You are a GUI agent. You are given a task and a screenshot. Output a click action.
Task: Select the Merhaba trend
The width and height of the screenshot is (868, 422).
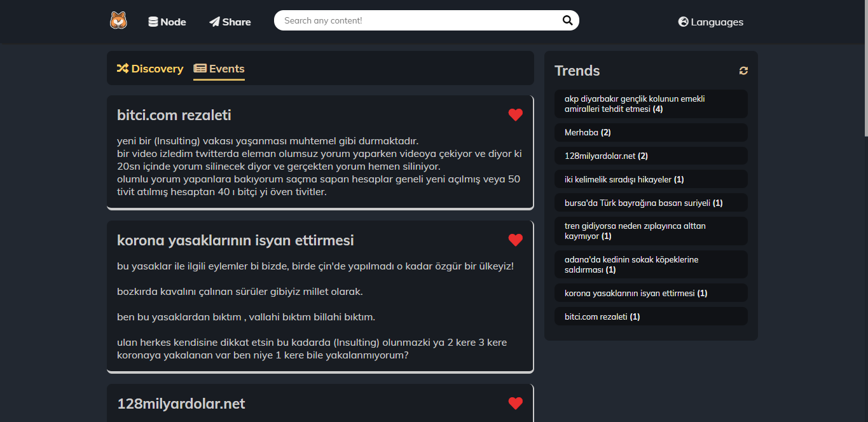(x=587, y=132)
